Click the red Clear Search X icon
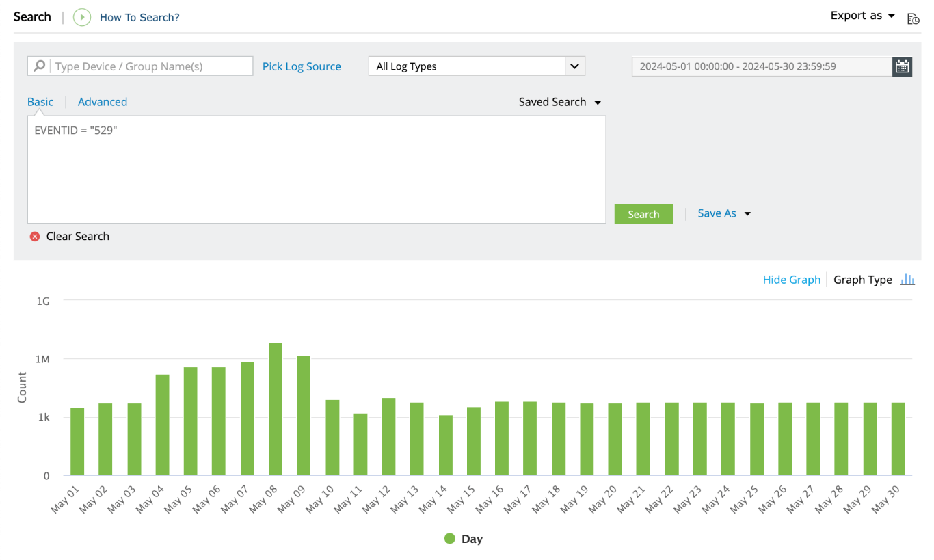This screenshot has height=560, width=934. tap(35, 237)
